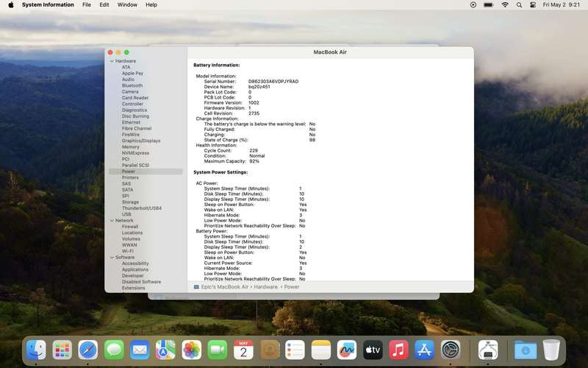This screenshot has height=368, width=588.
Task: Open Downloads folder in Dock
Action: point(526,350)
